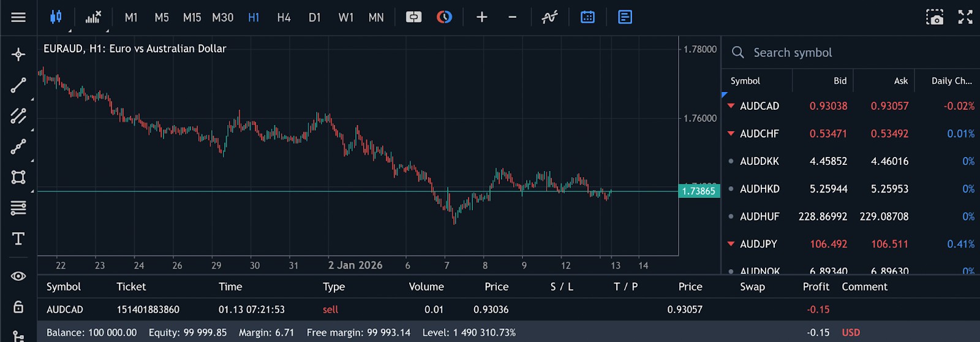Click the search magnifier icon
The image size is (980, 342).
coord(738,53)
